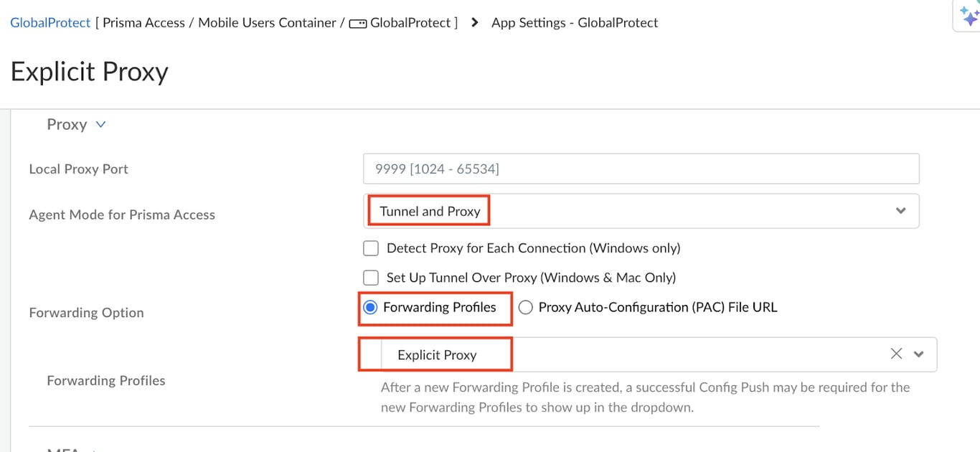This screenshot has width=980, height=452.
Task: Click App Settings - GlobalProtect breadcrumb
Action: pos(575,23)
